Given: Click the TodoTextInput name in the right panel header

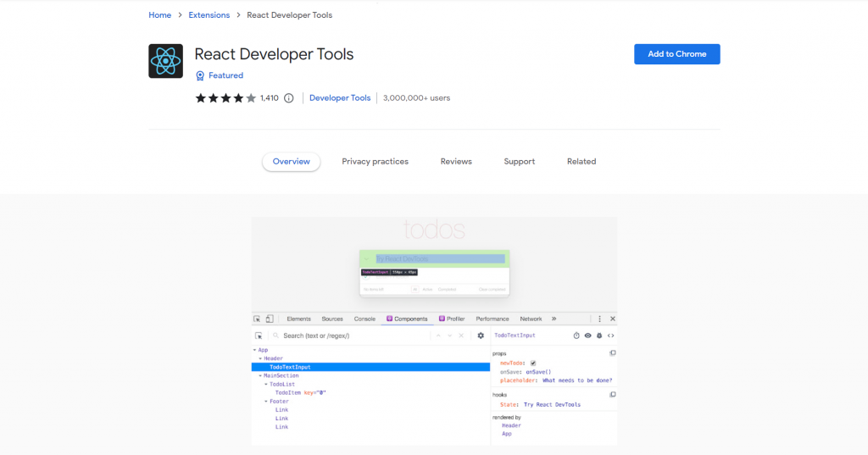Looking at the screenshot, I should (515, 336).
